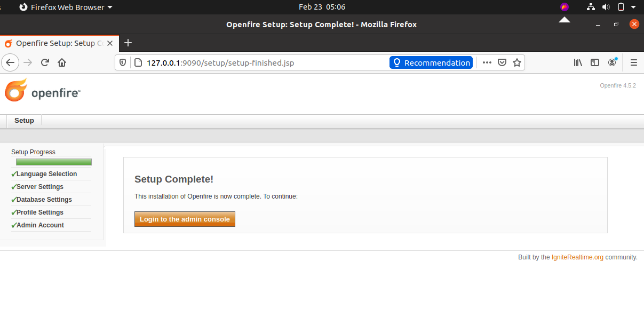Click the installation complete message text
Viewport: 644px width, 316px height.
(x=216, y=196)
